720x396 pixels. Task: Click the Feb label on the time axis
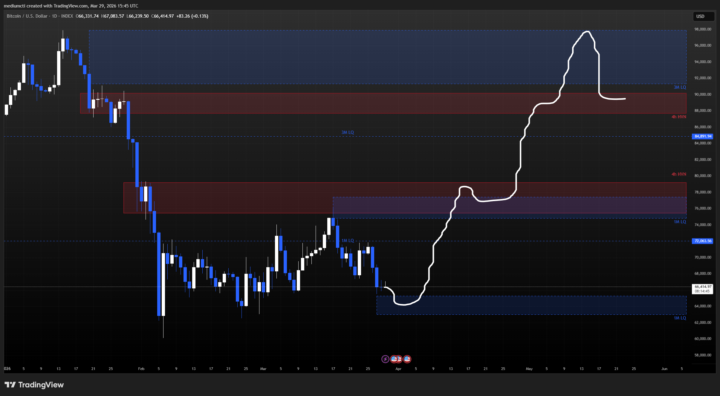[141, 368]
